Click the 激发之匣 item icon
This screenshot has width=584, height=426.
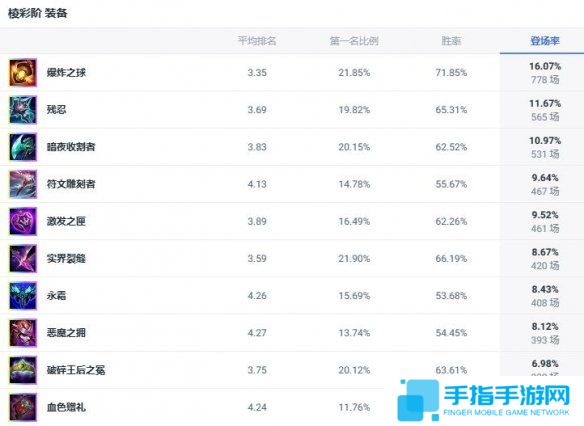tap(23, 222)
